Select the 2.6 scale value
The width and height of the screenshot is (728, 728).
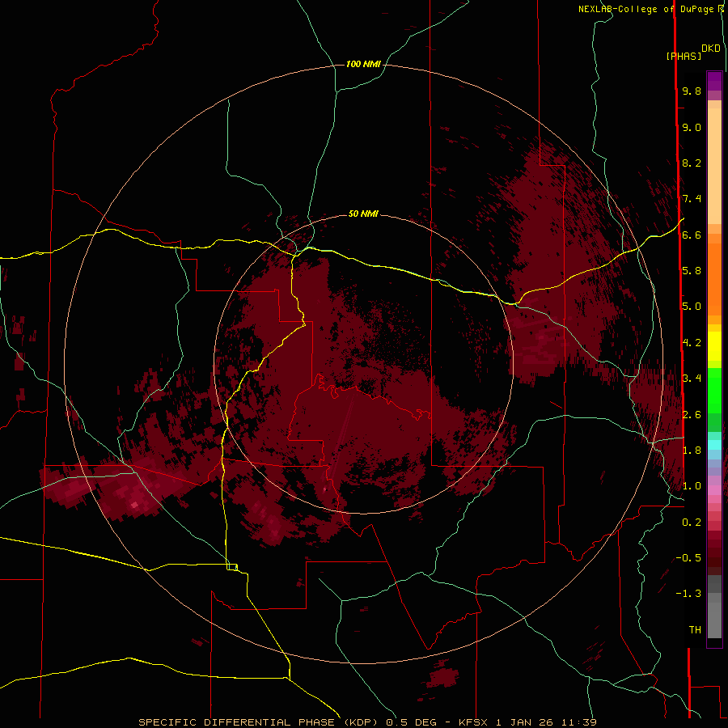(692, 414)
